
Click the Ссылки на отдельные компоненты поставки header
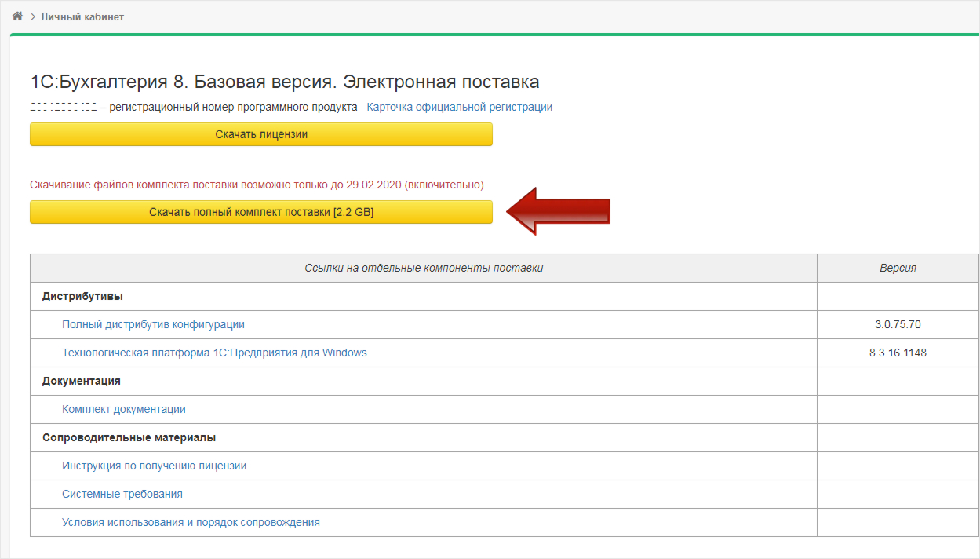coord(424,268)
